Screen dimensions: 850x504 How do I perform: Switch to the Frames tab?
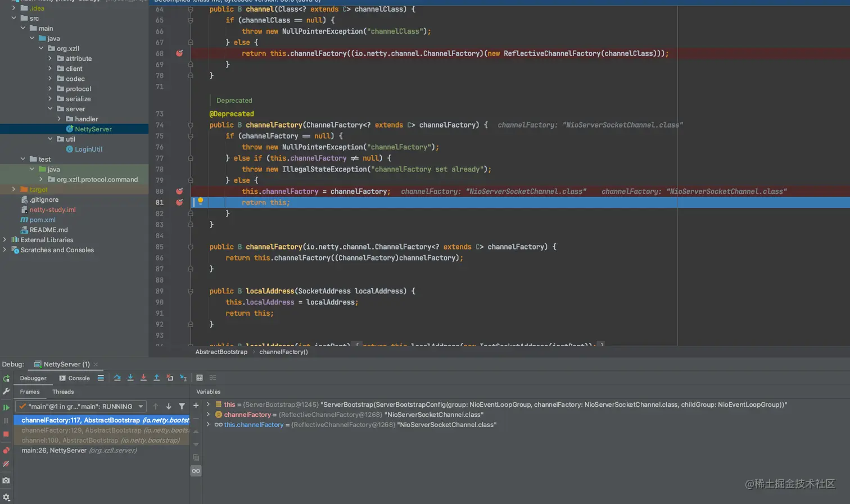[30, 392]
